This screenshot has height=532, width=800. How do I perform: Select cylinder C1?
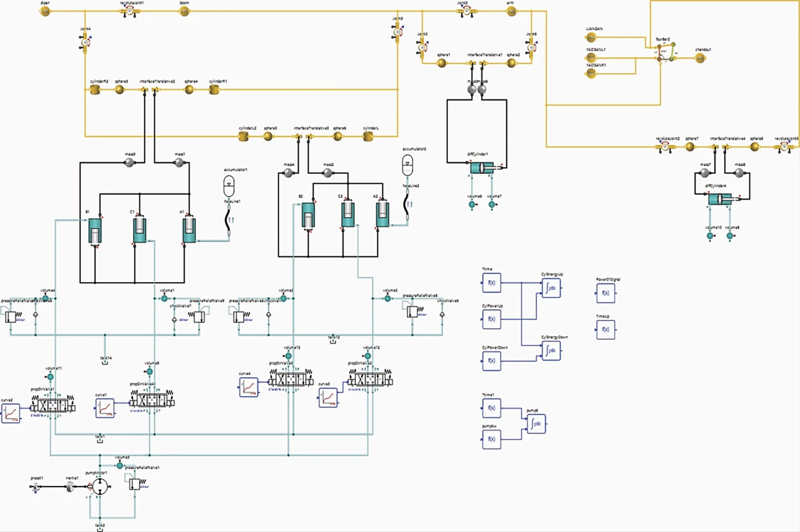tap(140, 229)
